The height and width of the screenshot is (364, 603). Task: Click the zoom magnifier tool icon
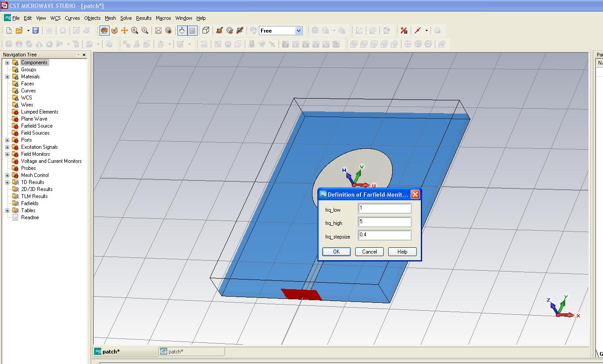click(x=135, y=30)
